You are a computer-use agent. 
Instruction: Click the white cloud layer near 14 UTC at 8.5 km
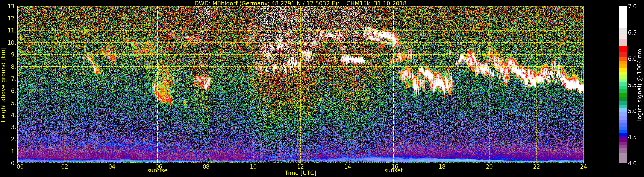point(353,59)
